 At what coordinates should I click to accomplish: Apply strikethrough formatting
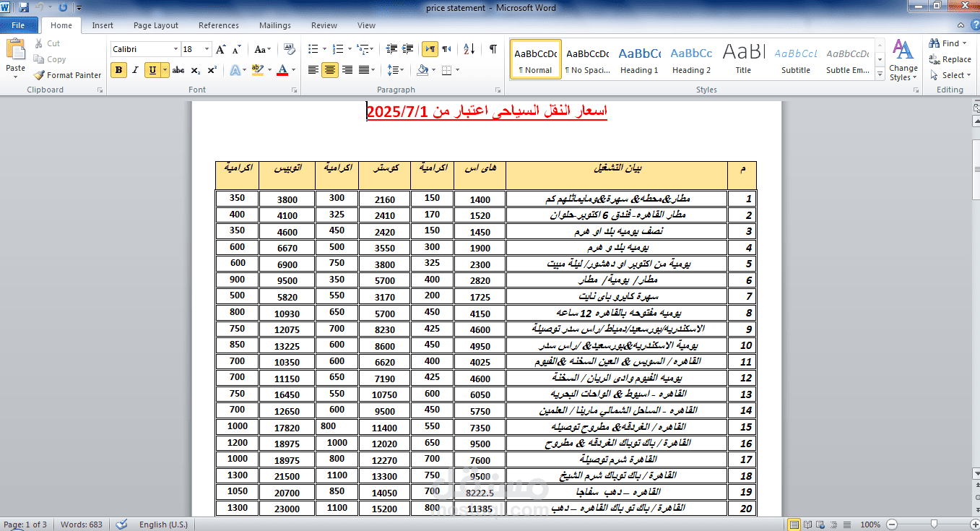(178, 70)
